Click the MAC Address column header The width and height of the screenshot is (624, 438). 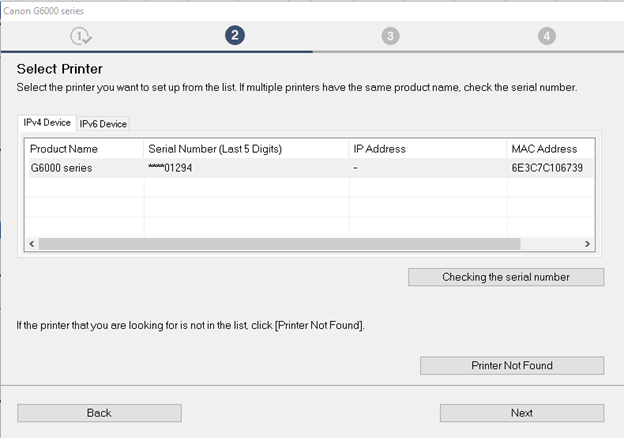coord(551,149)
